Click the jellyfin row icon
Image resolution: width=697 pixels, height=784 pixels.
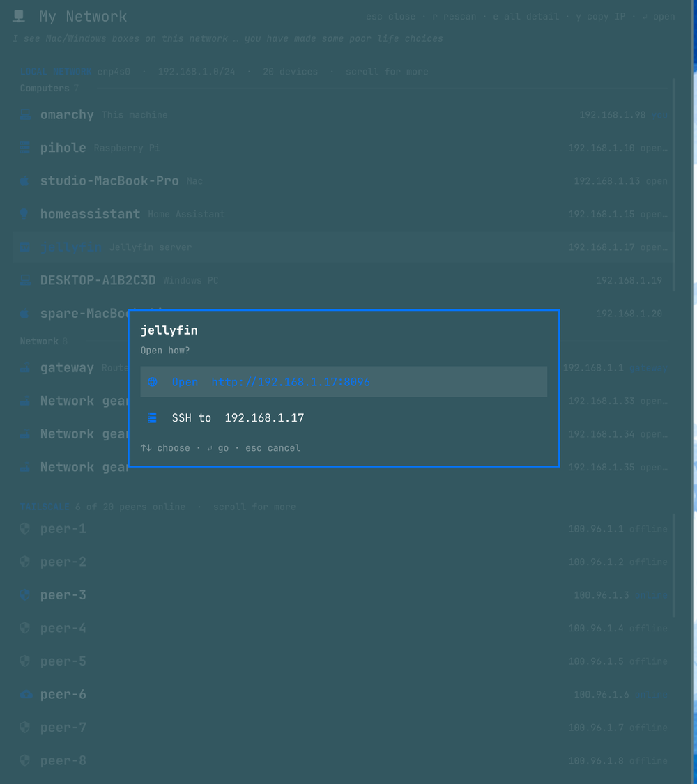[x=25, y=247]
